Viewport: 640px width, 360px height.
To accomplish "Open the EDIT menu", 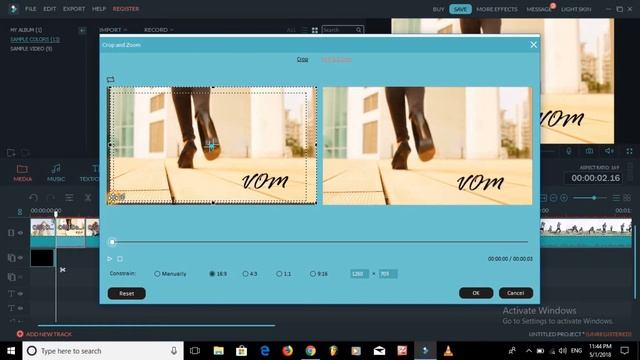I will pyautogui.click(x=50, y=9).
